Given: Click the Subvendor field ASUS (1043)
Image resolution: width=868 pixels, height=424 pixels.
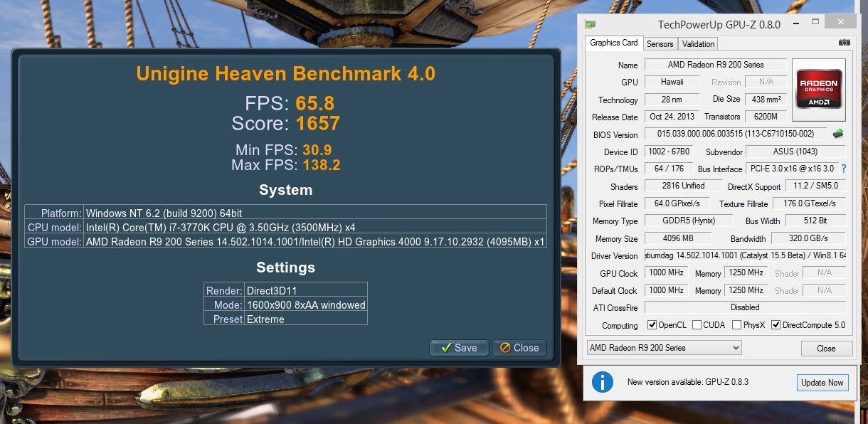Looking at the screenshot, I should [x=795, y=152].
